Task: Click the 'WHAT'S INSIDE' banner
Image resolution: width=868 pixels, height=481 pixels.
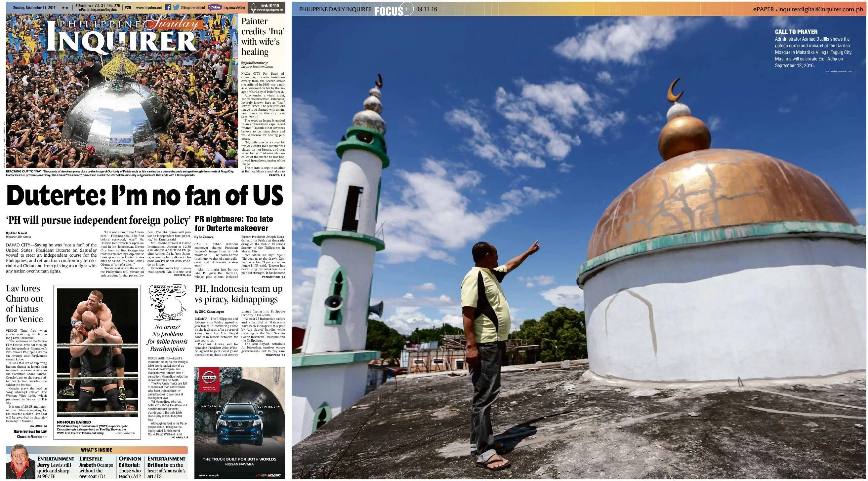Action: pos(97,450)
